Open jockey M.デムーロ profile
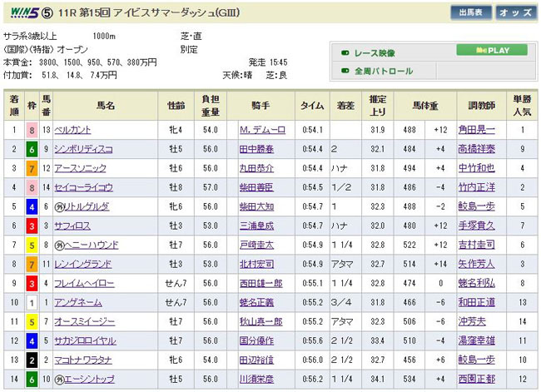Screen dimensions: 541x392 (x=258, y=130)
